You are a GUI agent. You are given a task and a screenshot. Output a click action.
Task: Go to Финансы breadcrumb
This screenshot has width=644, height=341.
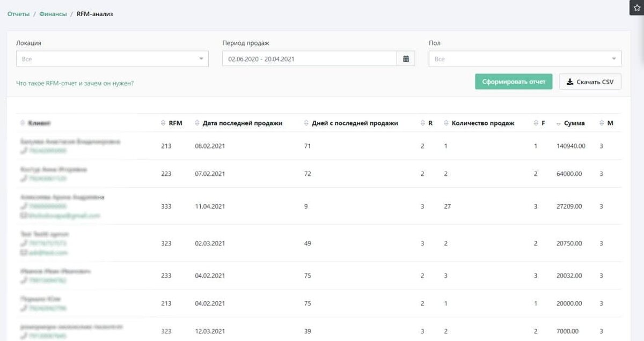tap(53, 14)
